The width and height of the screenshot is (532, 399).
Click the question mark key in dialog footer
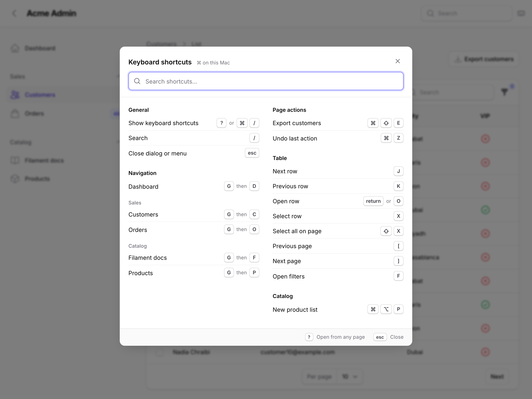[x=309, y=337]
